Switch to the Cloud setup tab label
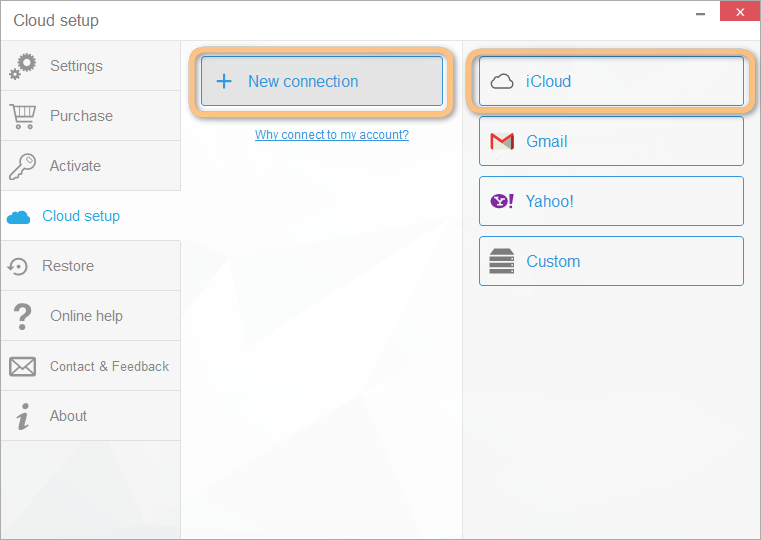761x540 pixels. point(81,216)
